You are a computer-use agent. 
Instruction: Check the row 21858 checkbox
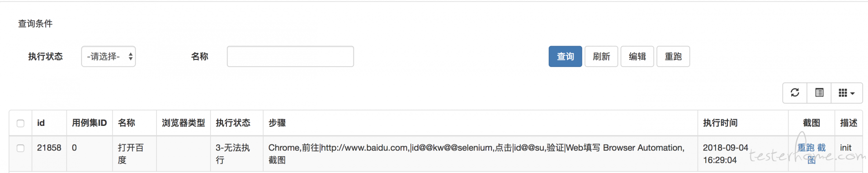tap(20, 148)
